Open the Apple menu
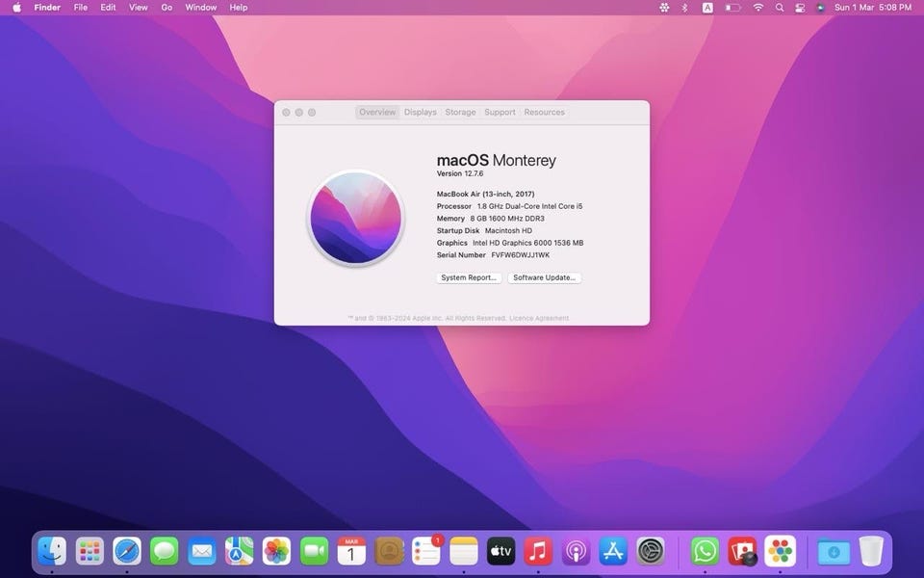Screen dimensions: 924x578 (16, 8)
